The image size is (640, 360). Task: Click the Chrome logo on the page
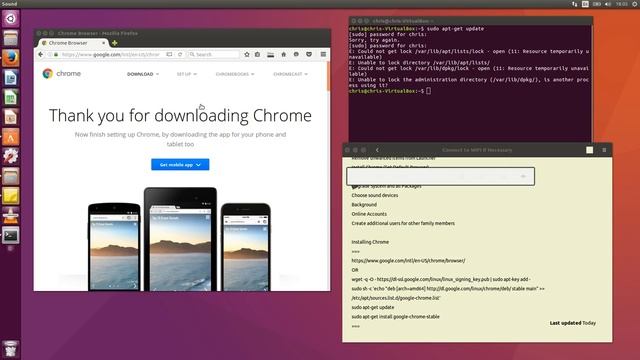tap(62, 73)
